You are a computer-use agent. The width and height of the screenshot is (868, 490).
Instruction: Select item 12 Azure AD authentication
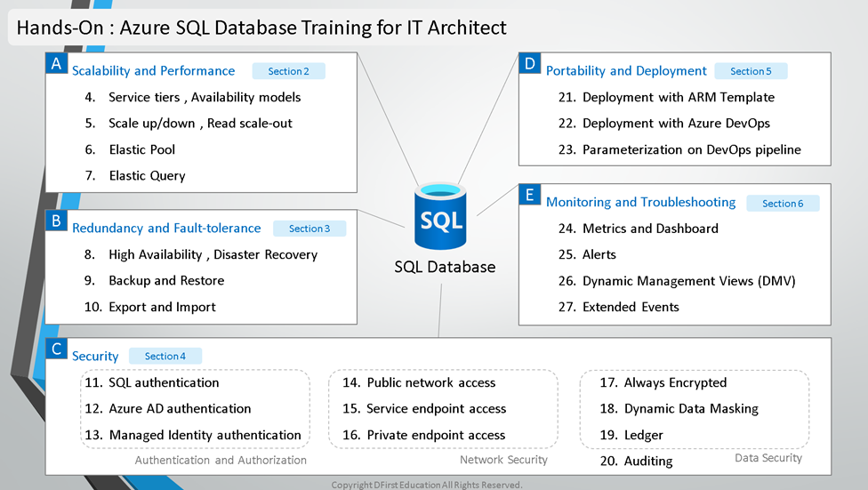168,408
